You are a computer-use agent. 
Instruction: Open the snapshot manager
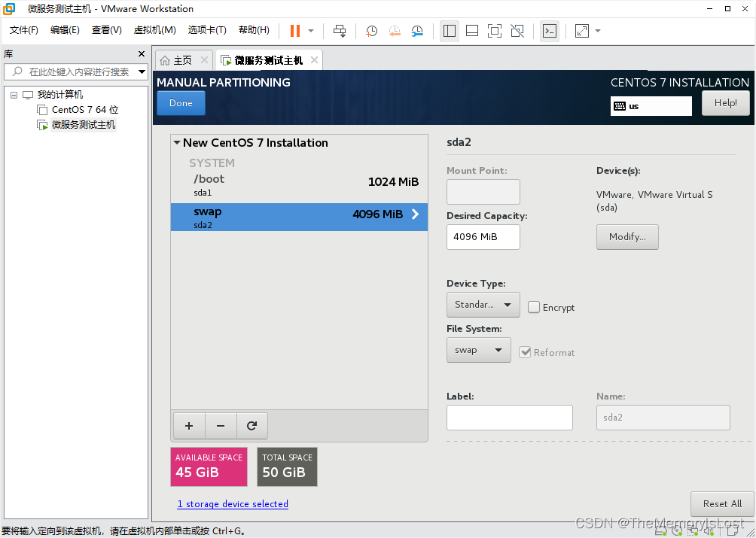coord(417,31)
